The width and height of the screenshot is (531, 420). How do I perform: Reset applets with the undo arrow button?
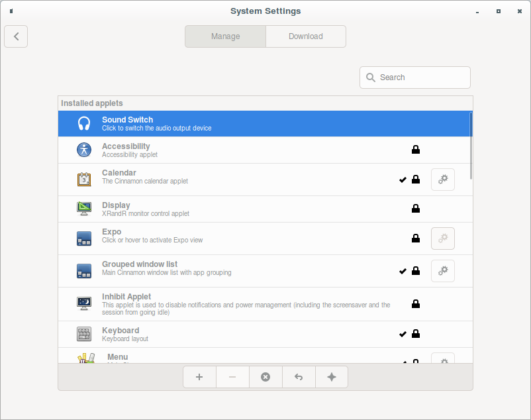pyautogui.click(x=299, y=377)
